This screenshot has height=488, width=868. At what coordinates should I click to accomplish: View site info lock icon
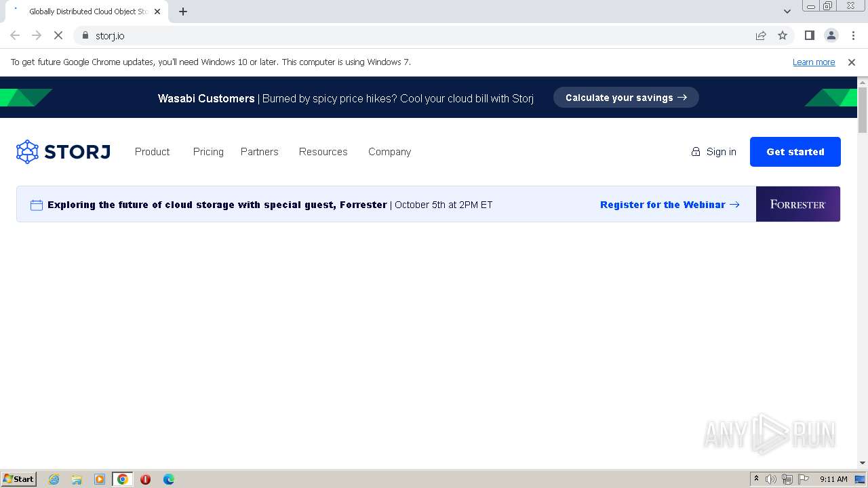tap(85, 35)
